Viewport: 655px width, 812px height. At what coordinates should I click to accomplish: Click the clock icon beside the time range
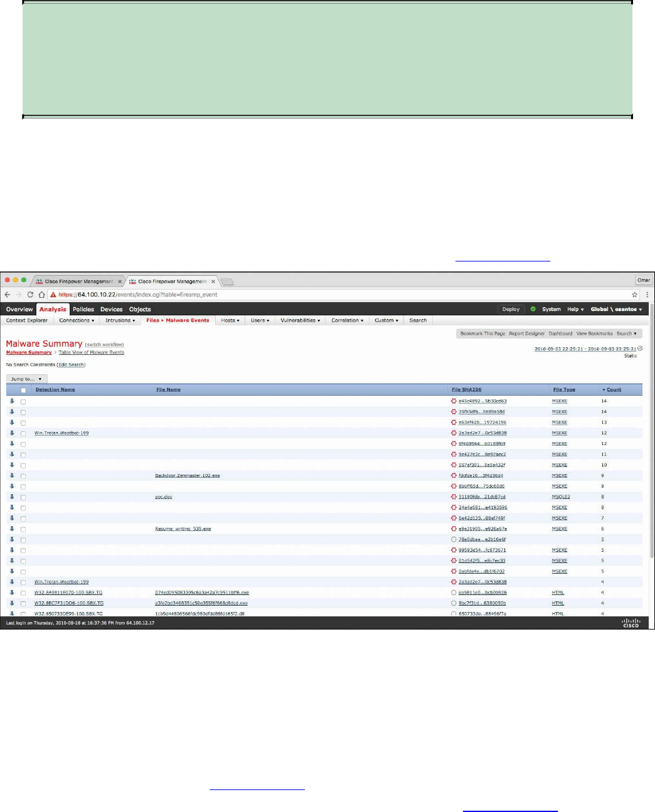click(x=640, y=348)
